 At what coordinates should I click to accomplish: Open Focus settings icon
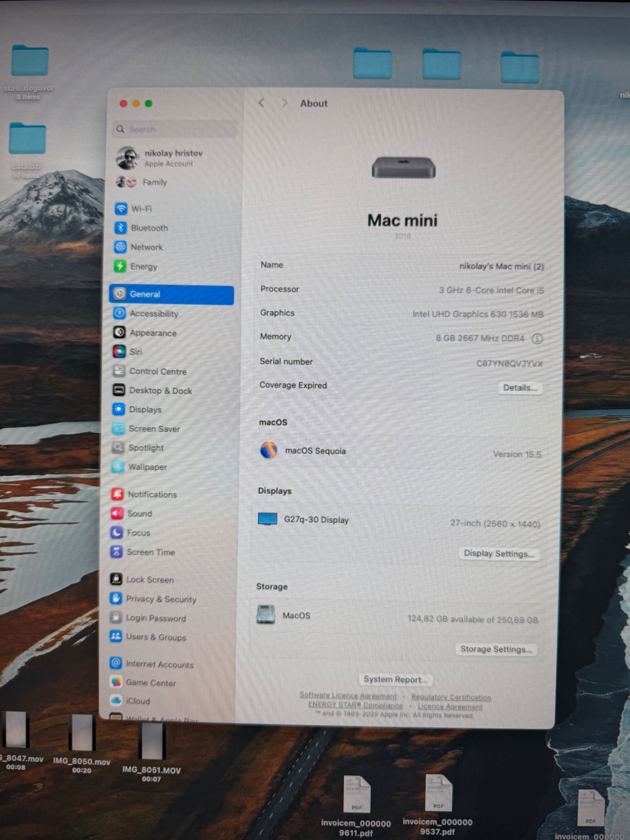coord(117,532)
